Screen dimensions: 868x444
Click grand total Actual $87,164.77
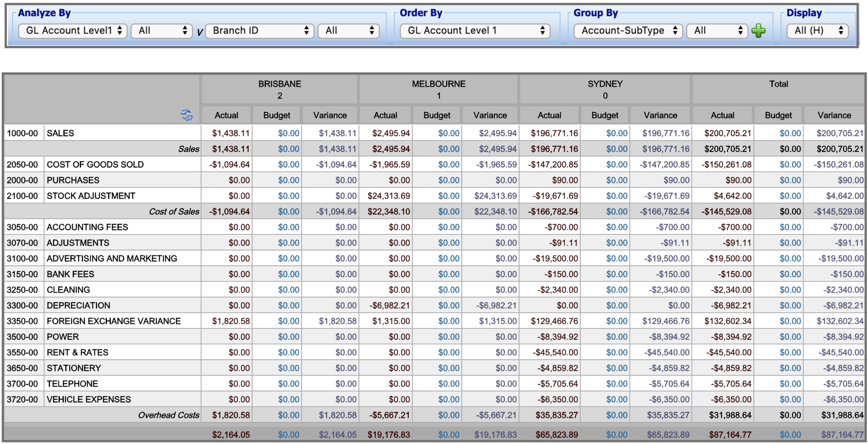[x=730, y=435]
